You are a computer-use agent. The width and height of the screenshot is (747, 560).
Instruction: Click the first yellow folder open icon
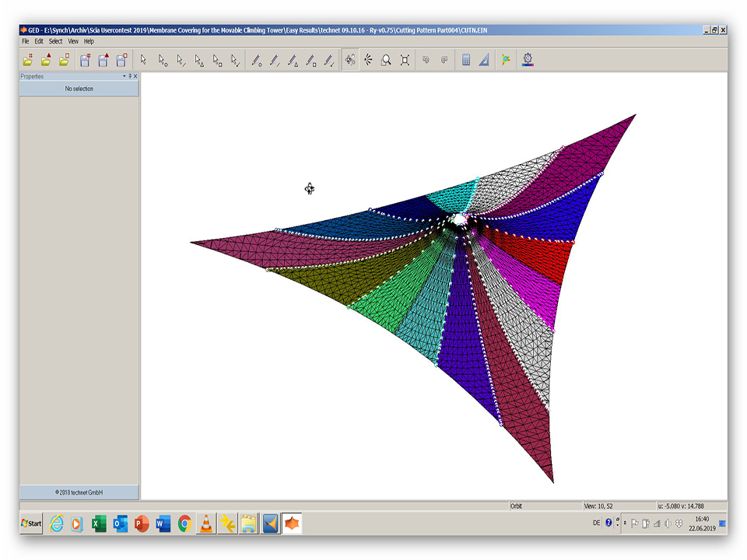click(28, 60)
